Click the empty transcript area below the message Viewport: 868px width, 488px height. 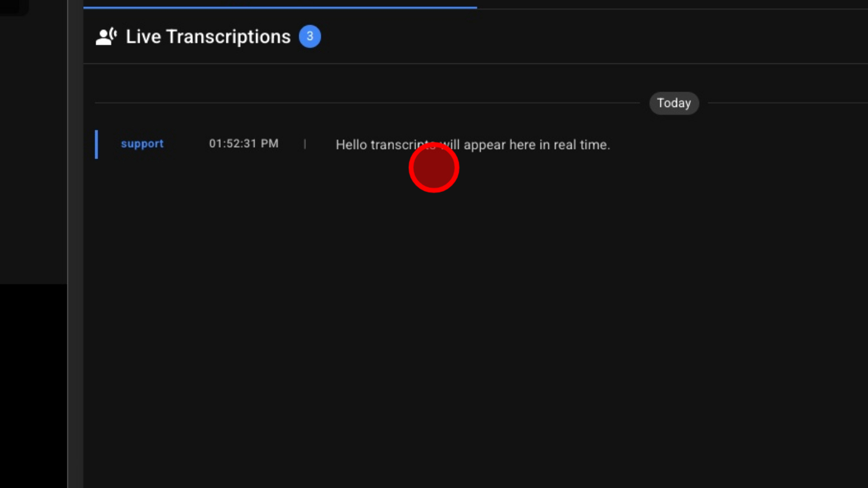pos(475,329)
